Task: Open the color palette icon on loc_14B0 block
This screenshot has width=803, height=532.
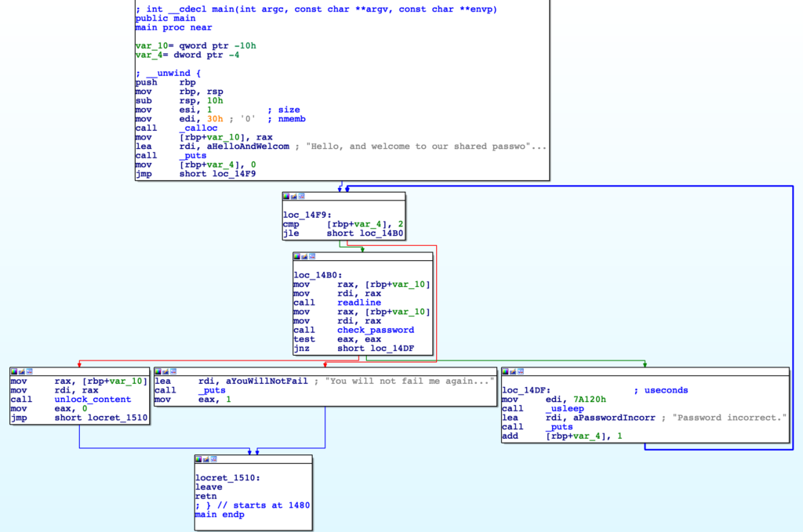Action: coord(297,256)
